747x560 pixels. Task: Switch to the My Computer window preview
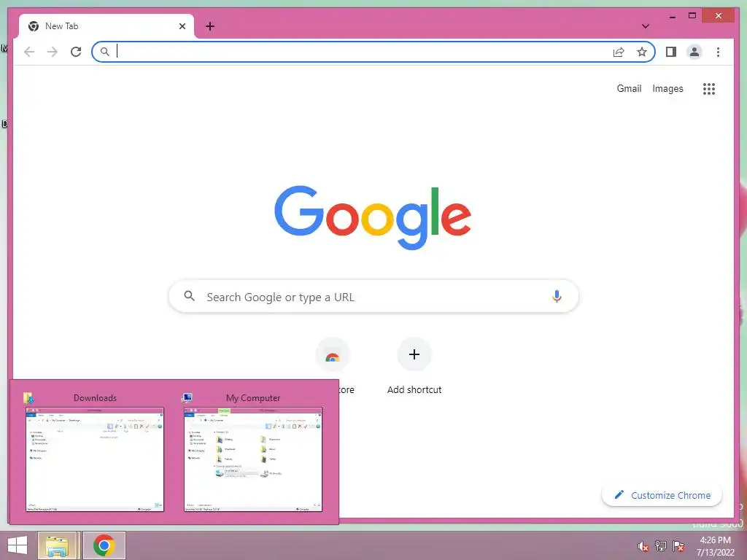[x=253, y=459]
